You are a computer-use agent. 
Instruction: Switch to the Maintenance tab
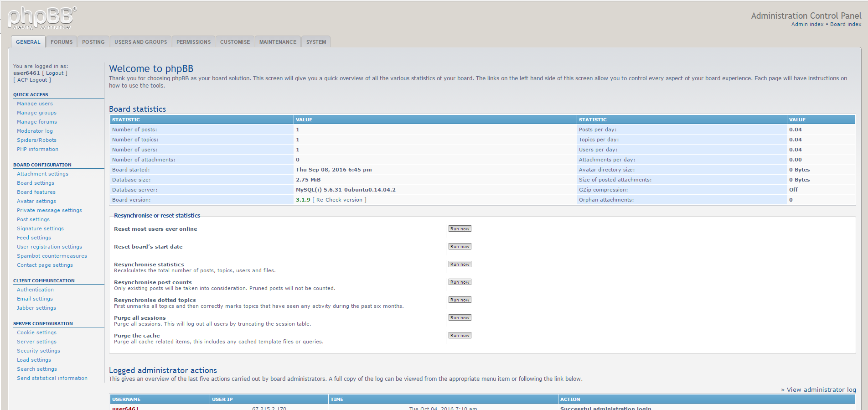(x=278, y=42)
